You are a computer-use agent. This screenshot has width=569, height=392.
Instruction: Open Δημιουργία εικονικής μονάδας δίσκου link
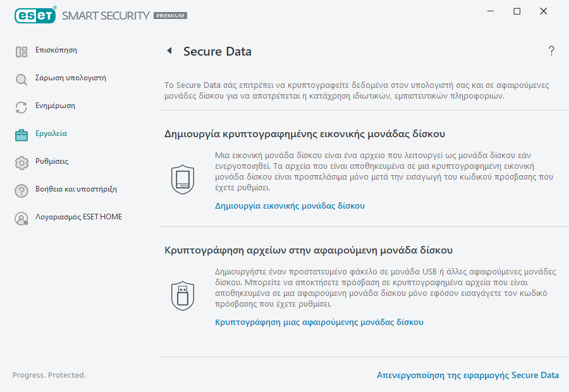tap(290, 205)
